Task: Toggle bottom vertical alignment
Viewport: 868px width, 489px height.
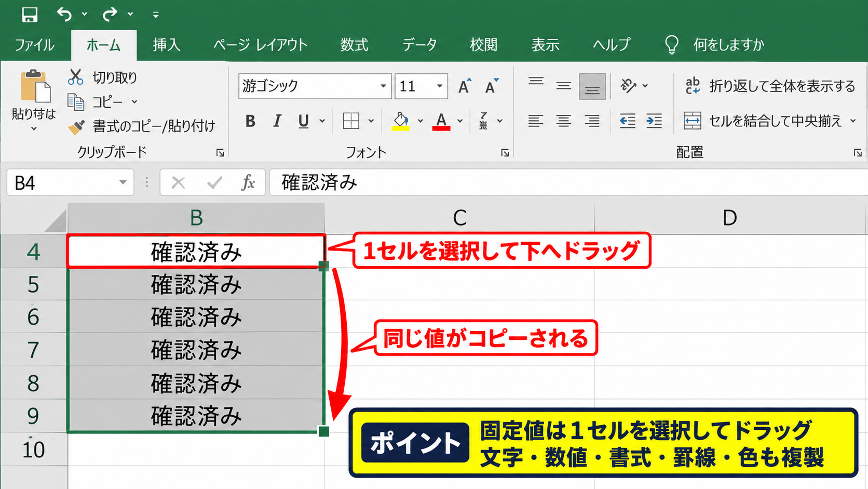Action: click(x=592, y=86)
